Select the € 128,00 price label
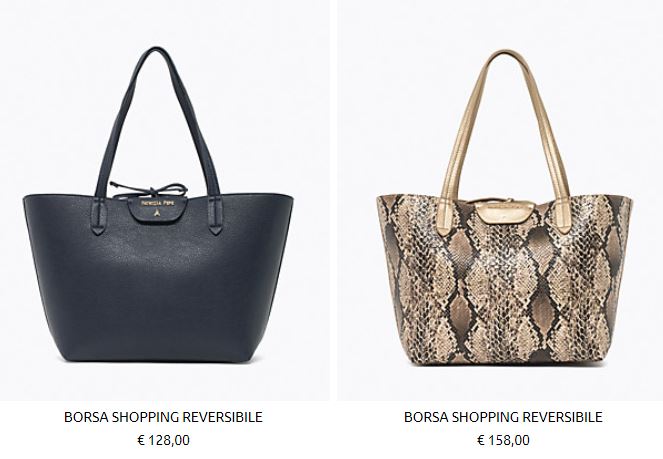Image resolution: width=663 pixels, height=459 pixels. (164, 440)
